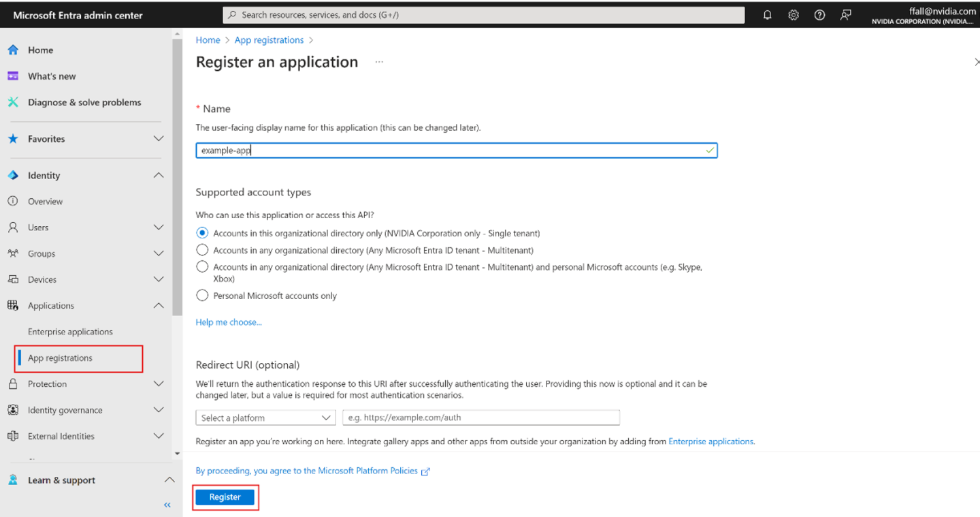Collapse the sidebar with the double-chevron icon

[x=167, y=505]
